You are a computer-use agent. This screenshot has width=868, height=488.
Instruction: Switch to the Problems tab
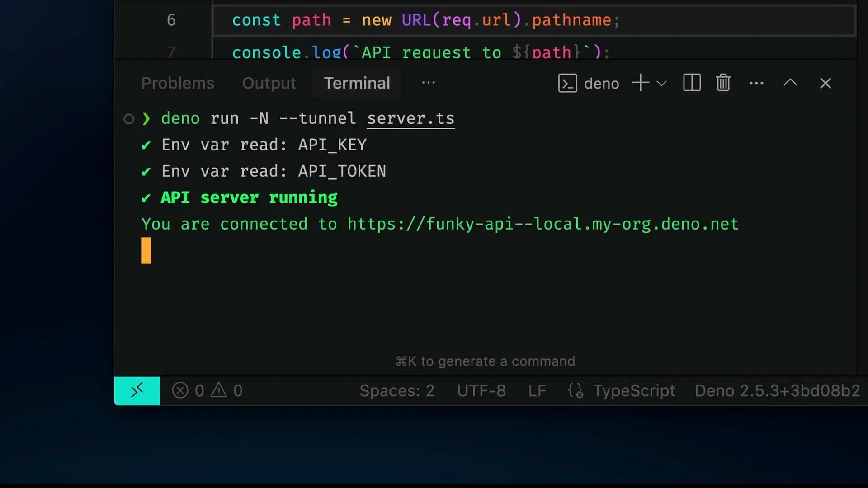click(x=178, y=83)
